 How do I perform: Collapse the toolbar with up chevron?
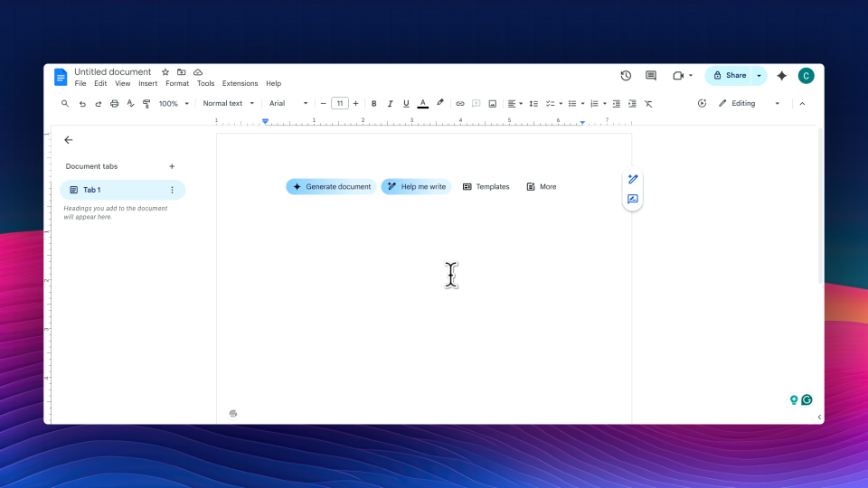point(802,103)
